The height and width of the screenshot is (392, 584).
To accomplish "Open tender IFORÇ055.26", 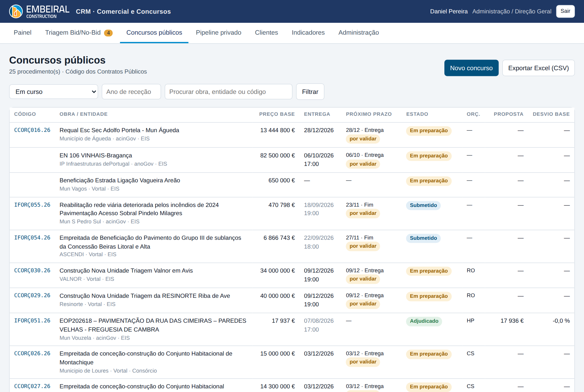I will pyautogui.click(x=32, y=205).
